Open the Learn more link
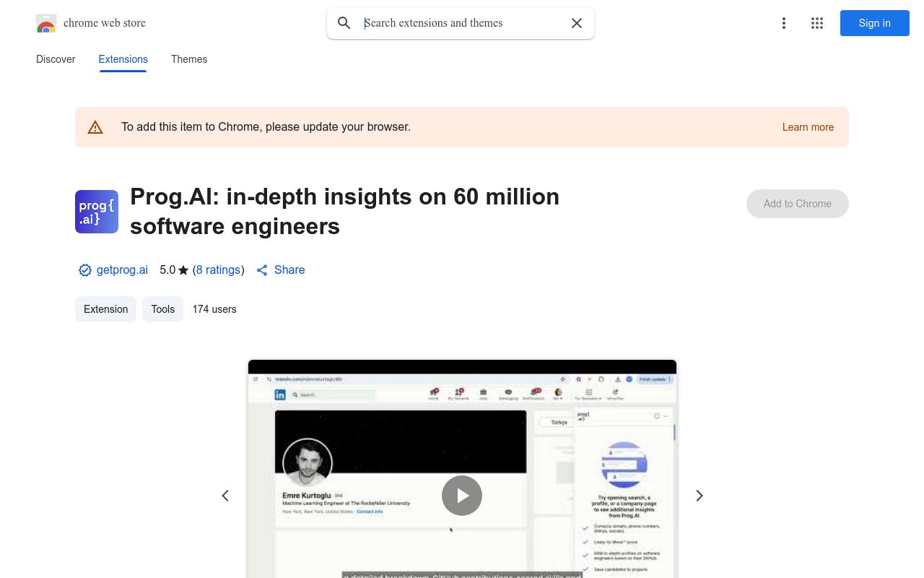924x578 pixels. [x=808, y=127]
